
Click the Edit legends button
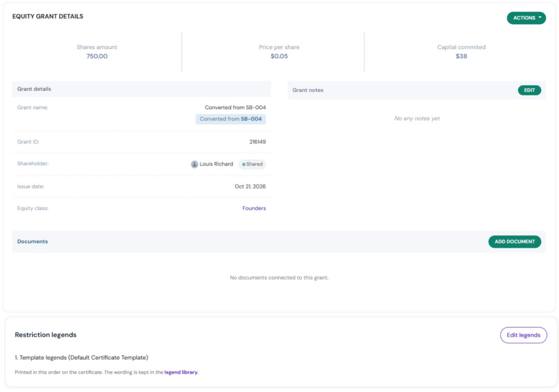pyautogui.click(x=524, y=335)
